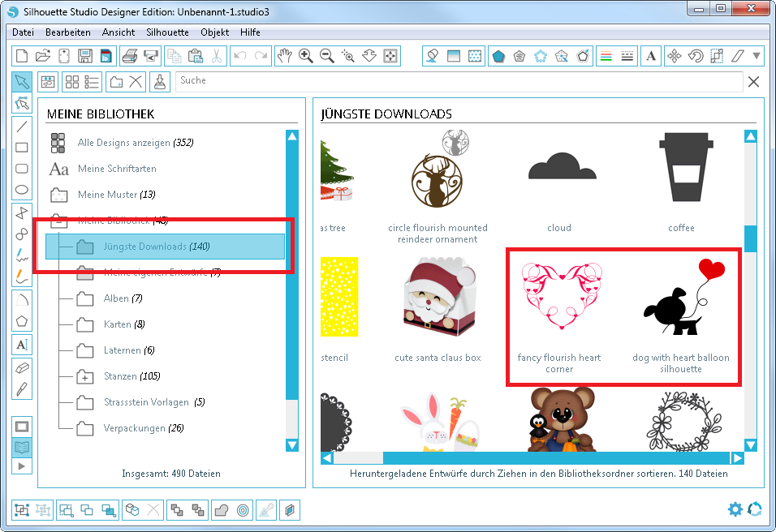This screenshot has height=532, width=776.
Task: Open the Silhouette menu
Action: click(167, 32)
